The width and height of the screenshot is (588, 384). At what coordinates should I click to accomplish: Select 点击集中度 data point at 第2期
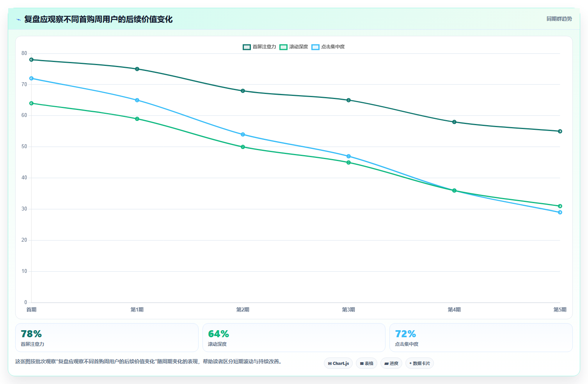(x=243, y=134)
